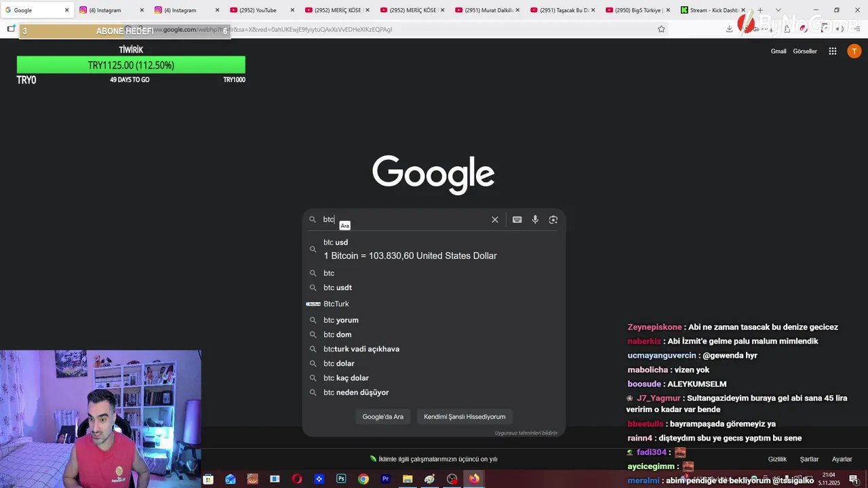Viewport: 868px width, 488px height.
Task: Click Kendimi Şanslı Hissediyorum button
Action: coord(465,417)
